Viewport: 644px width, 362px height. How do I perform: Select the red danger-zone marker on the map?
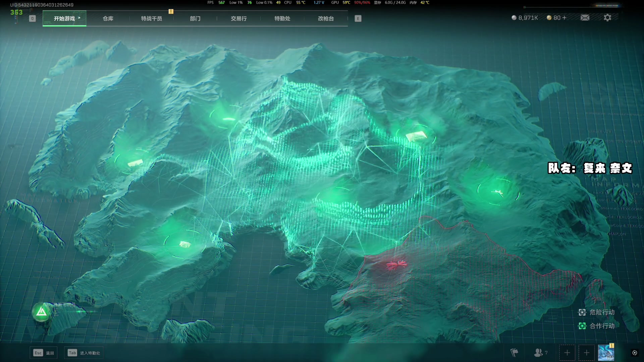396,264
